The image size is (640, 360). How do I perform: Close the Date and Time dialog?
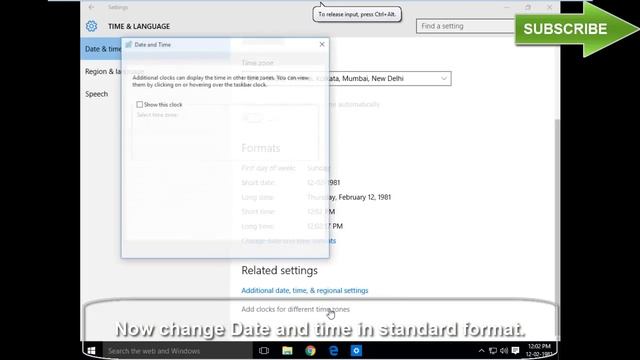(322, 44)
